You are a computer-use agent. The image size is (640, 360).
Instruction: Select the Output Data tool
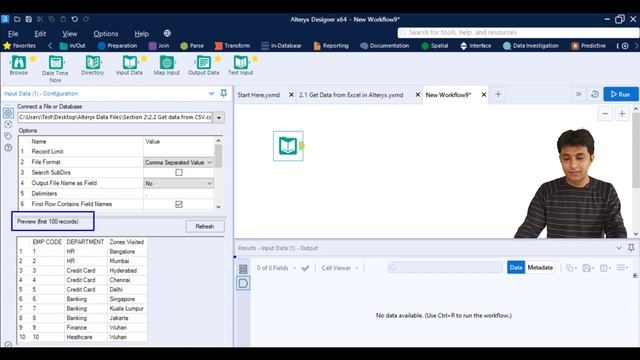tap(203, 63)
